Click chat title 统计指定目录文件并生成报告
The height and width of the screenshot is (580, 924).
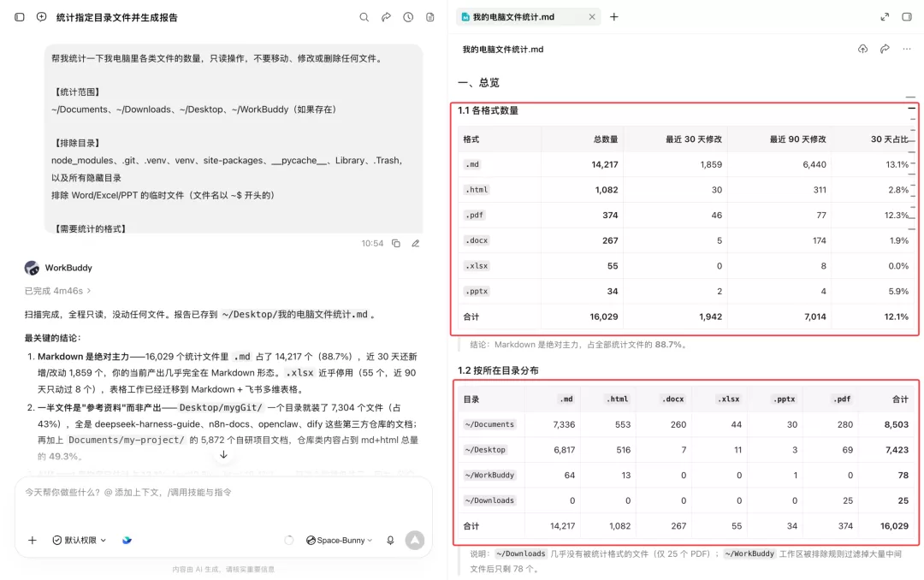(x=116, y=18)
